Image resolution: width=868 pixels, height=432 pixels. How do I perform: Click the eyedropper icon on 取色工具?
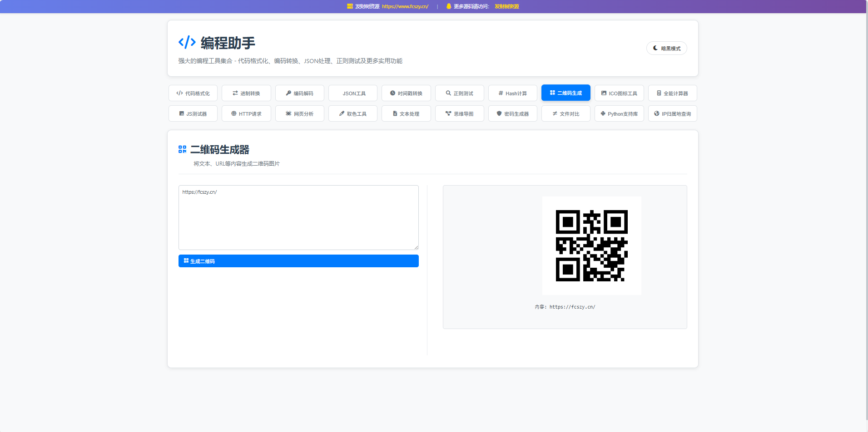coord(342,113)
